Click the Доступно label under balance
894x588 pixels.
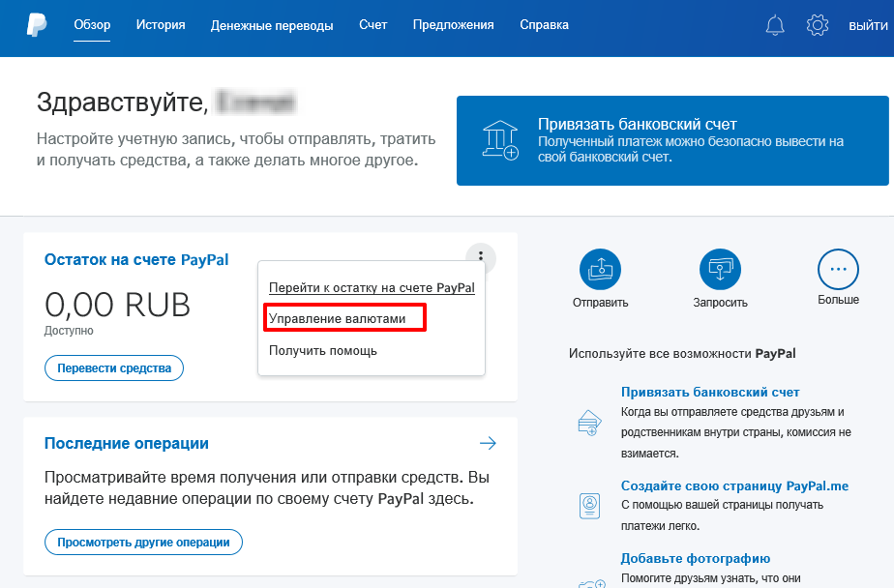pos(69,331)
